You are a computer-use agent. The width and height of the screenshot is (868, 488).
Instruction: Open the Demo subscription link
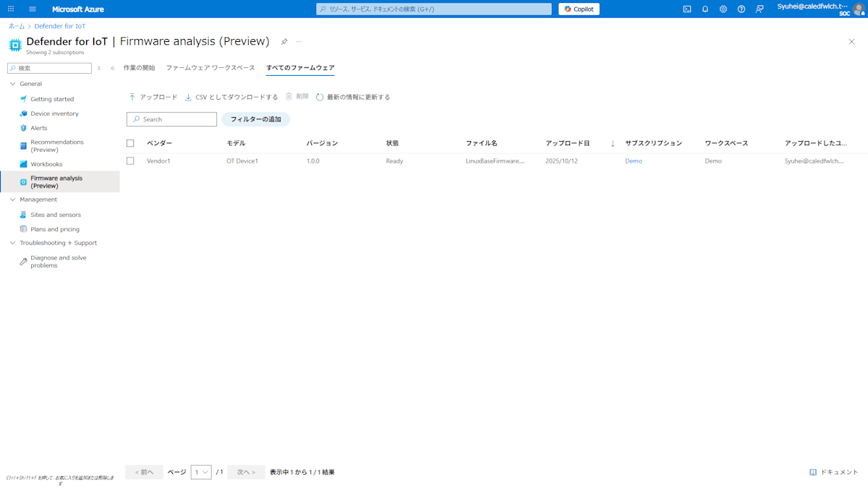click(x=634, y=161)
